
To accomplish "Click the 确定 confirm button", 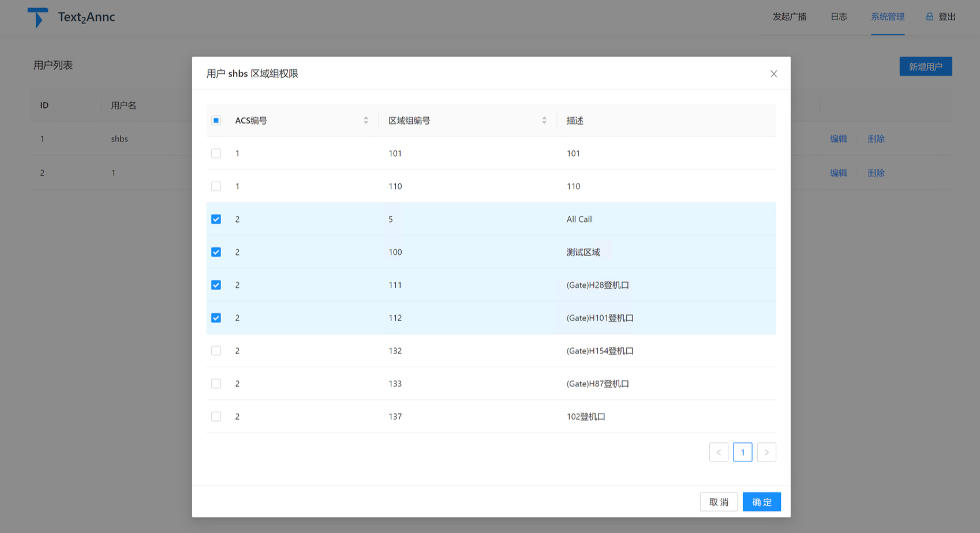I will coord(761,502).
